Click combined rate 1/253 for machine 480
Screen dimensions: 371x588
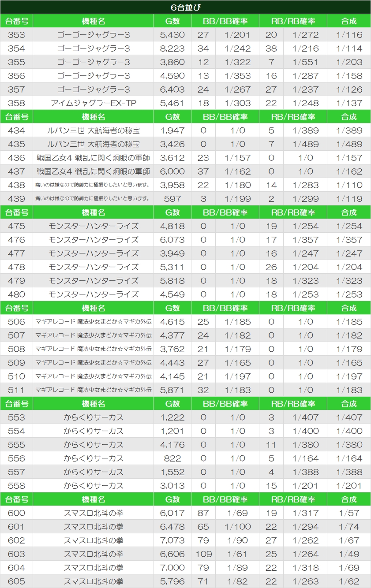[x=349, y=294]
